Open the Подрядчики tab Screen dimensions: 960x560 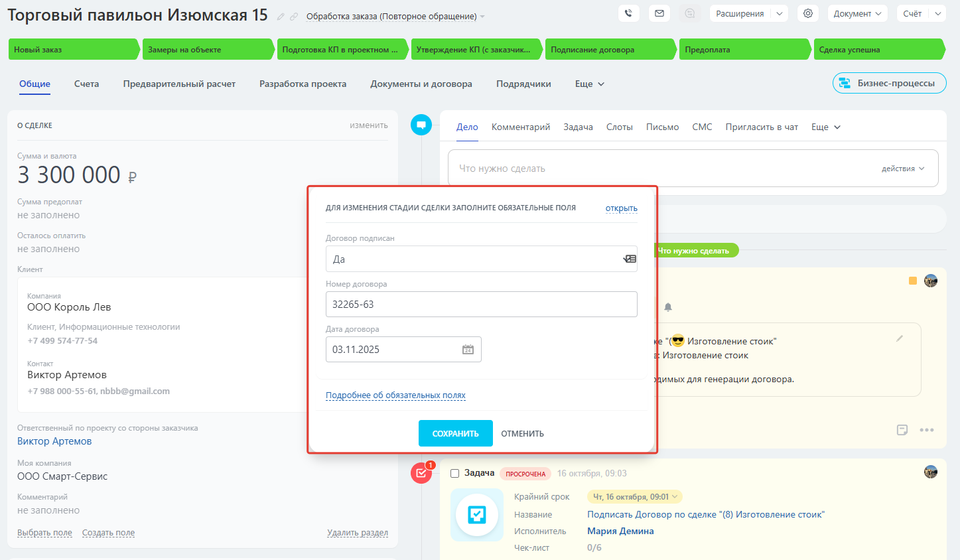pyautogui.click(x=523, y=84)
